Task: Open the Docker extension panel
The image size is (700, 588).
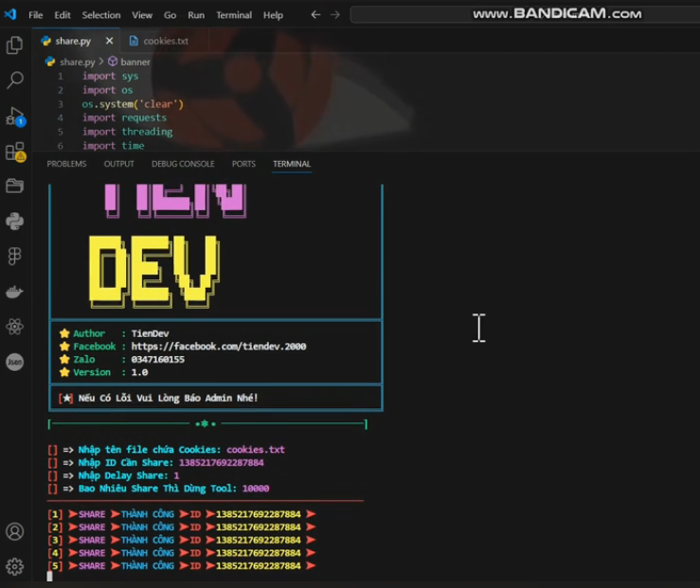Action: click(14, 292)
